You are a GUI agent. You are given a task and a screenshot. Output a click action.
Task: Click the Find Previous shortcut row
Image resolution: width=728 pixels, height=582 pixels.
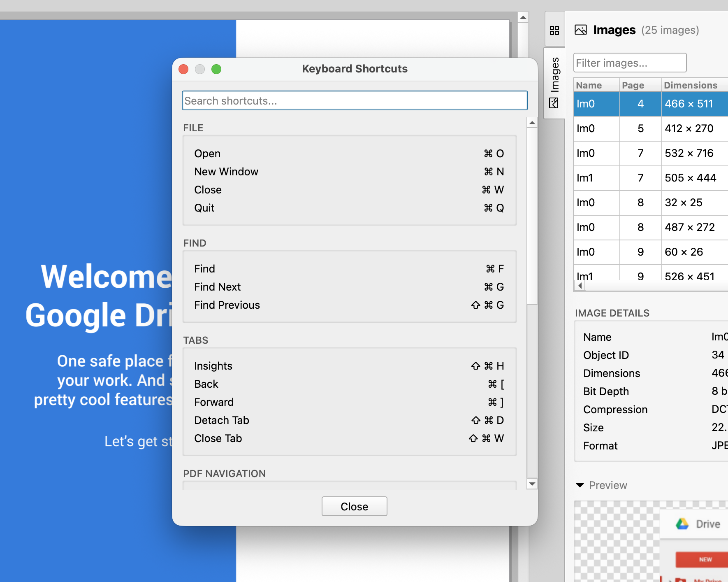pos(349,305)
